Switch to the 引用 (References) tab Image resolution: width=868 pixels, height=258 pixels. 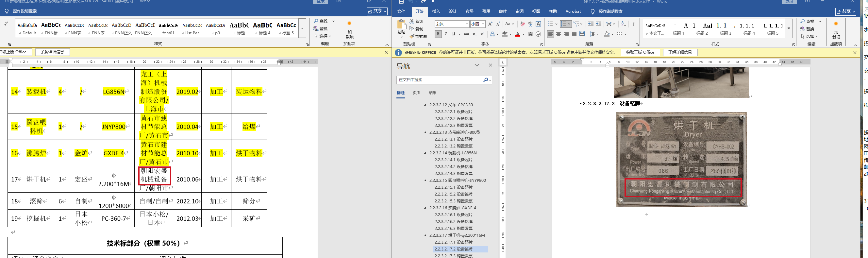486,11
